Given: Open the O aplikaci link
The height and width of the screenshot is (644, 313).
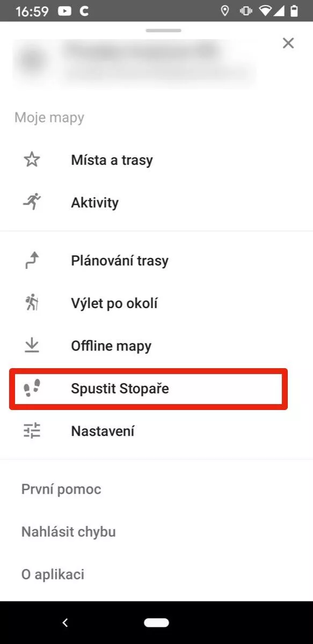Looking at the screenshot, I should click(x=53, y=574).
